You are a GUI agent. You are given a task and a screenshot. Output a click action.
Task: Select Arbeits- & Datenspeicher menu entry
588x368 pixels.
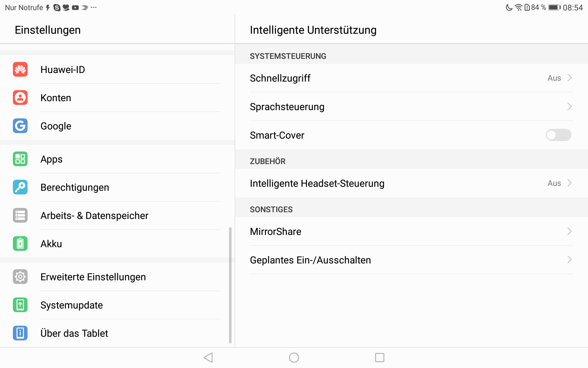pos(94,216)
